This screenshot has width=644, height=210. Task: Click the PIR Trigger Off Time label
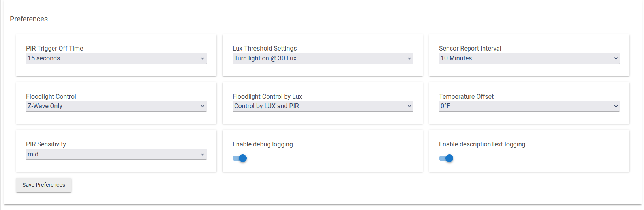point(54,48)
